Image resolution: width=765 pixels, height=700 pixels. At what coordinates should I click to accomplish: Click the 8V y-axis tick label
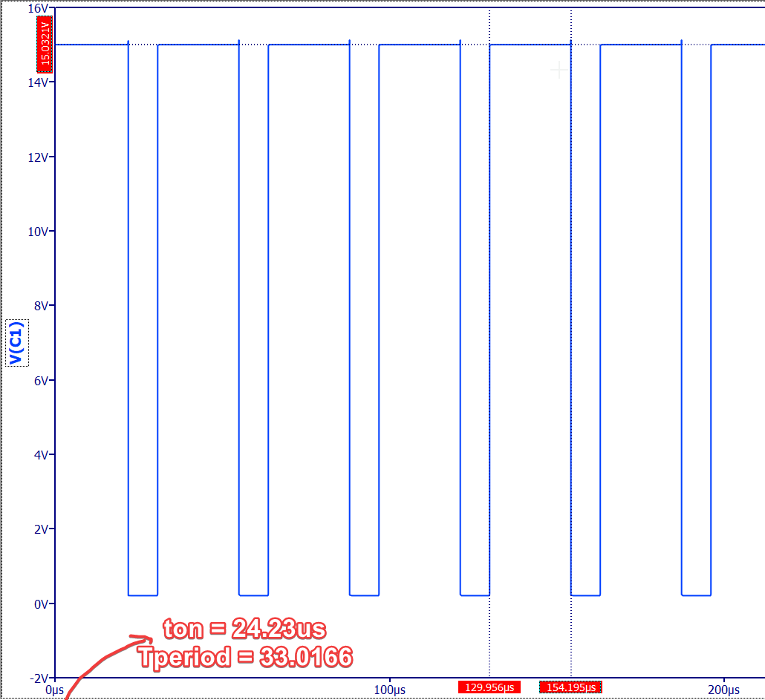(x=39, y=306)
